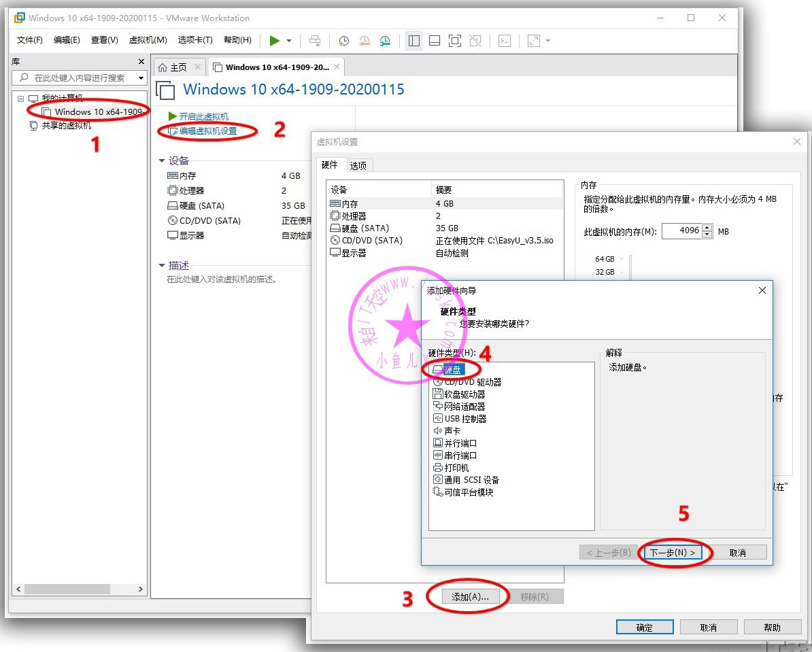The width and height of the screenshot is (812, 652).
Task: Collapse the 设备 section
Action: (162, 161)
